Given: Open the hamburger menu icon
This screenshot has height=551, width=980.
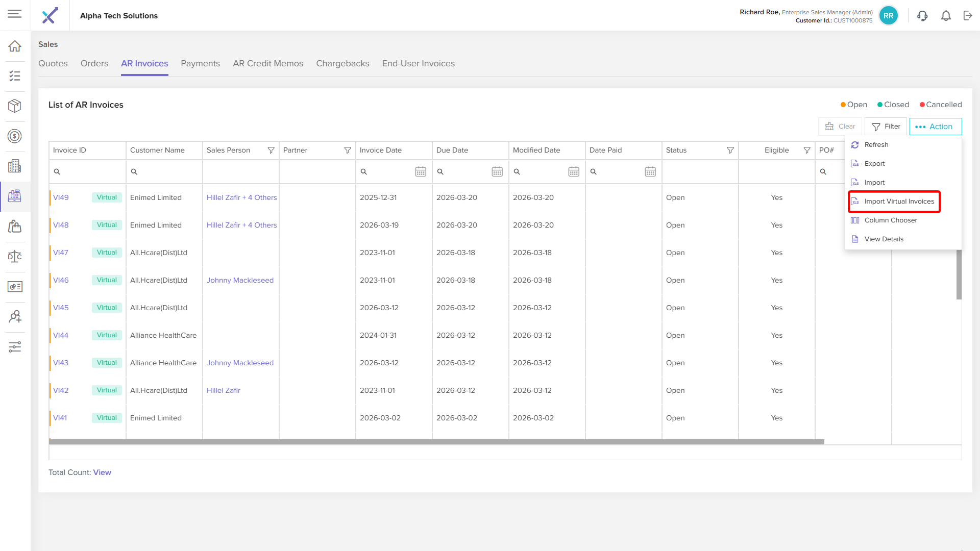Looking at the screenshot, I should [x=15, y=14].
